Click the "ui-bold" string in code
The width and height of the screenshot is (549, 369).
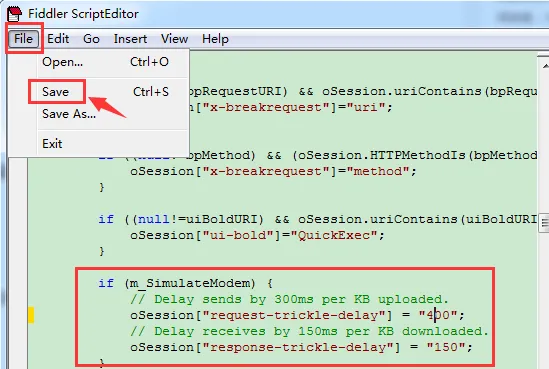(238, 235)
